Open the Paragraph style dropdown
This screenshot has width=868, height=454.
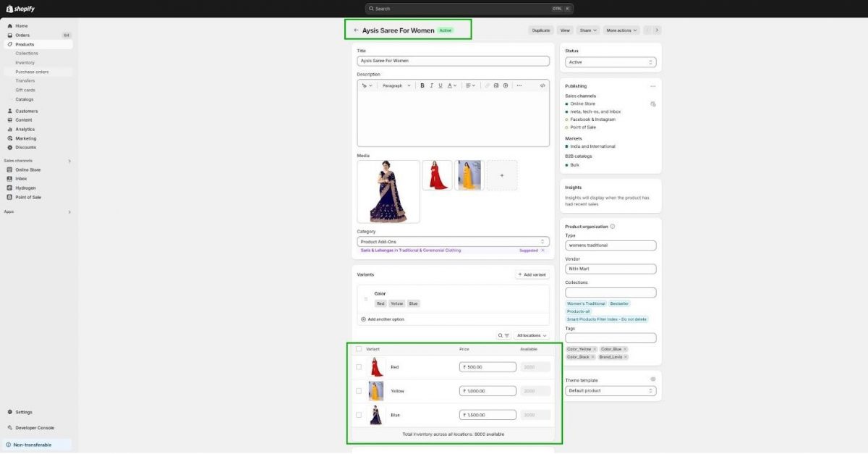coord(395,85)
